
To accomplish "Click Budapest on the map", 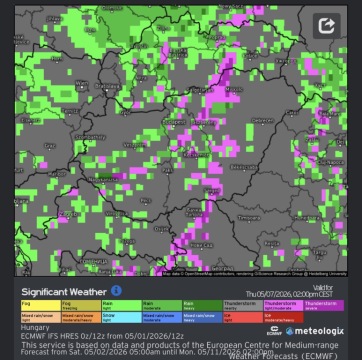I will tap(174, 122).
